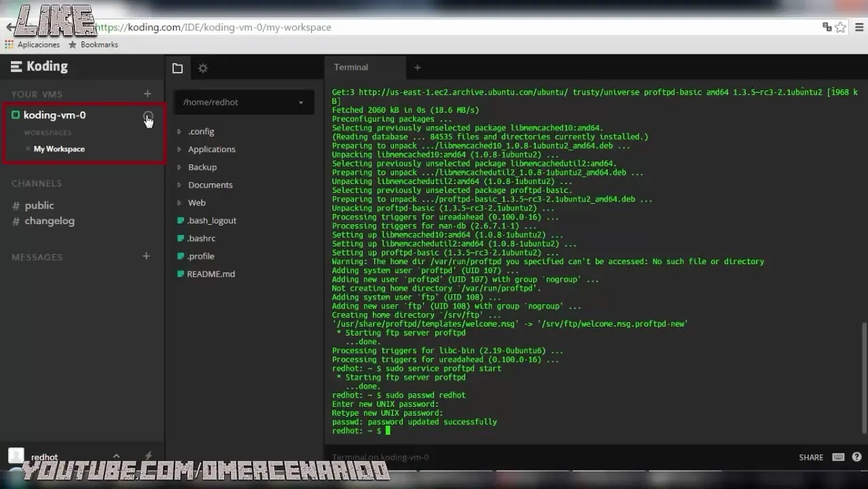The image size is (868, 489).
Task: Toggle the green VM status indicator for koding-vm-0
Action: click(16, 115)
